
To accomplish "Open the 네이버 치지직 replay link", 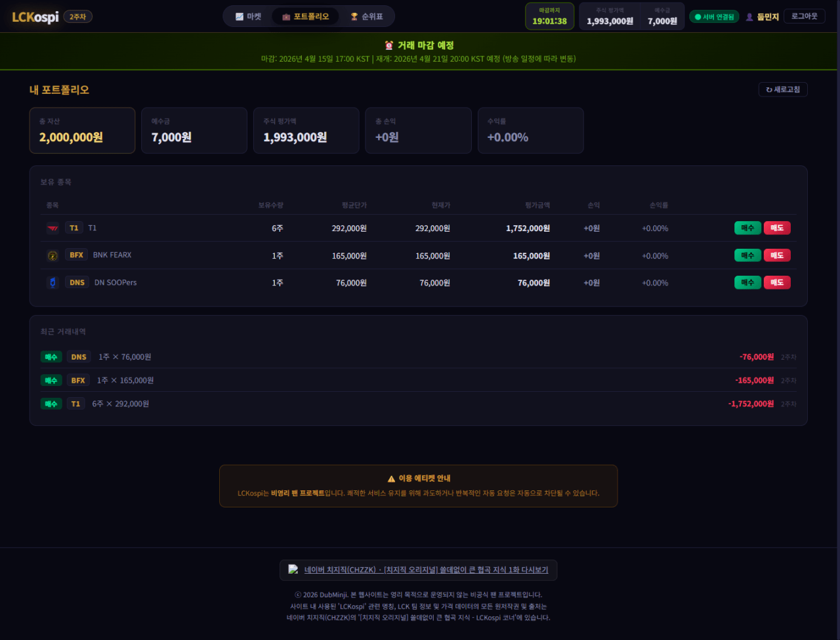I will click(x=426, y=570).
